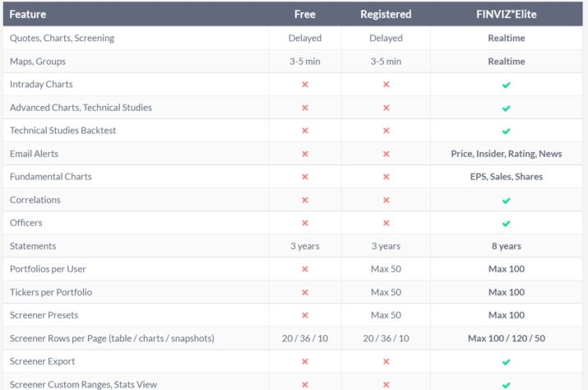This screenshot has width=588, height=390.
Task: Click the Free X for Screener Custom Ranges, Stats View
Action: tap(305, 385)
